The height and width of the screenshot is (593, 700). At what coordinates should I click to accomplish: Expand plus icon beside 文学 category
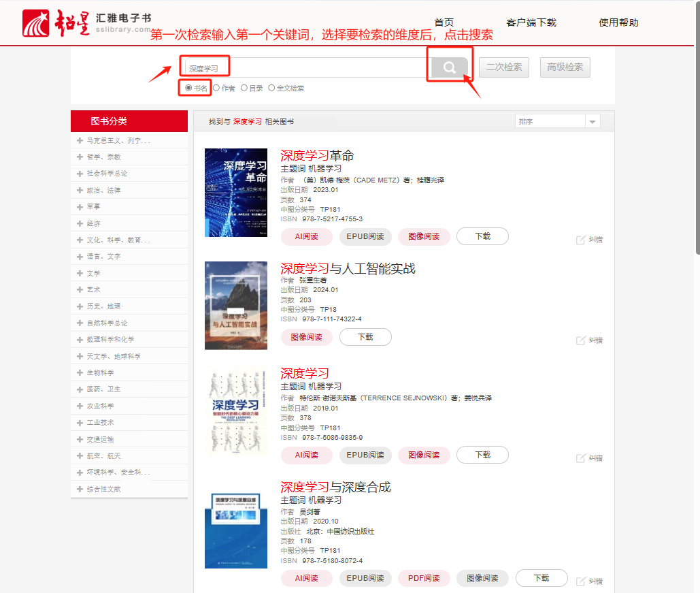point(80,273)
